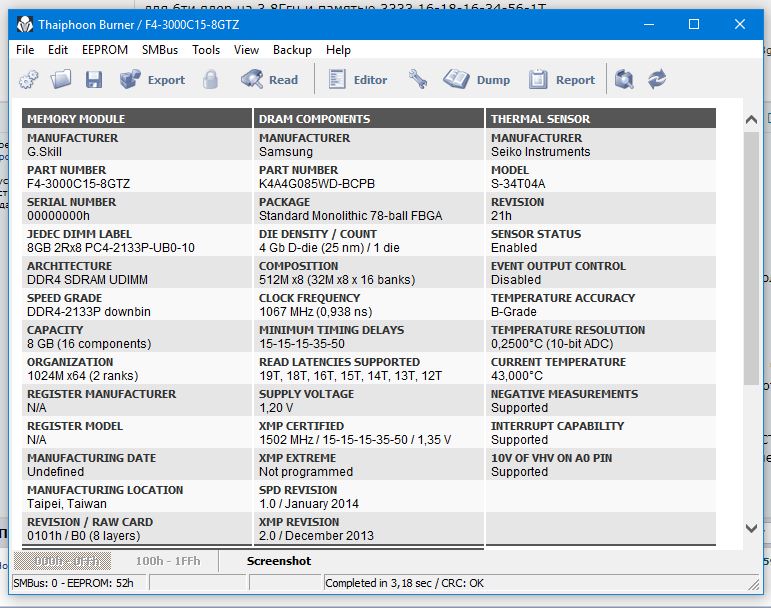This screenshot has width=771, height=608.
Task: Click the Dump toolbar button
Action: point(476,80)
